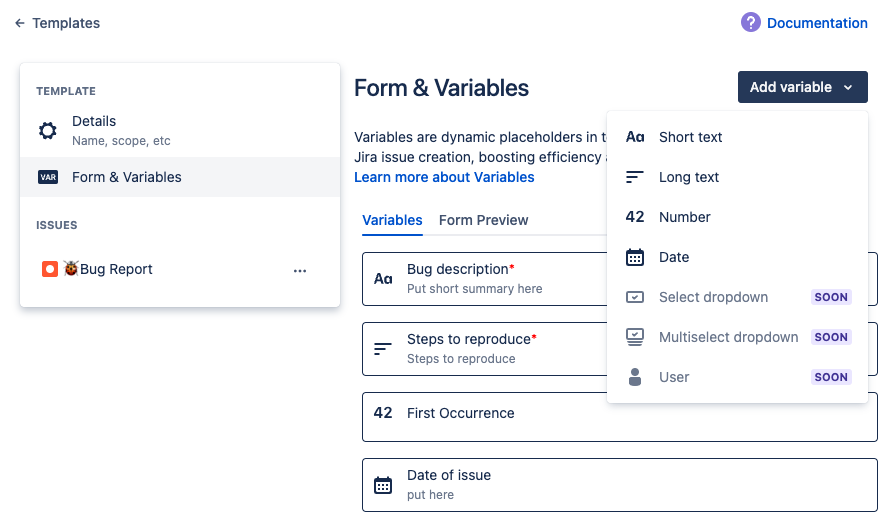This screenshot has width=882, height=522.
Task: Click the purple Documentation help icon
Action: tap(751, 22)
